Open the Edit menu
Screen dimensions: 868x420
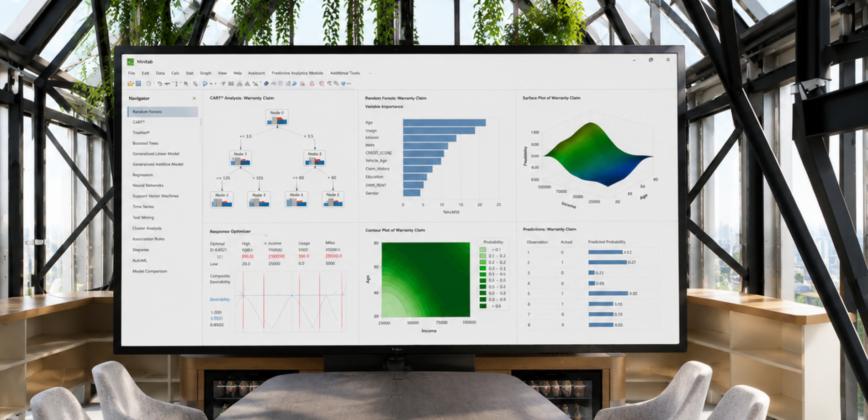pos(145,73)
